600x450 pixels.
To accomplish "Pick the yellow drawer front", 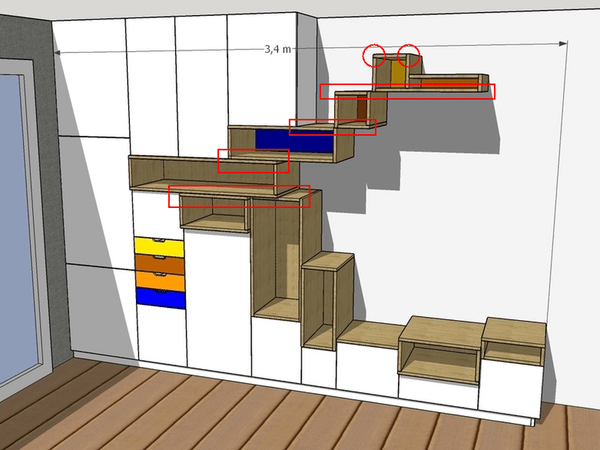I will coord(159,246).
